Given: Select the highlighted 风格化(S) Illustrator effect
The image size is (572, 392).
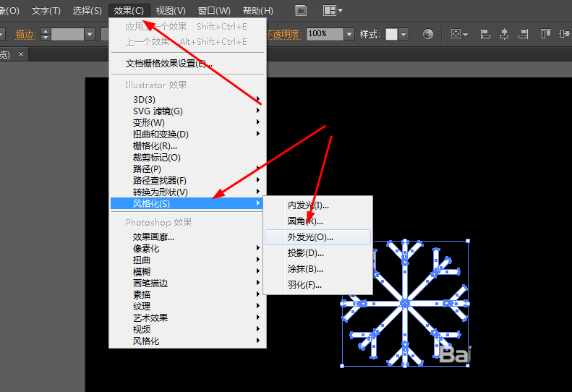Looking at the screenshot, I should 187,204.
